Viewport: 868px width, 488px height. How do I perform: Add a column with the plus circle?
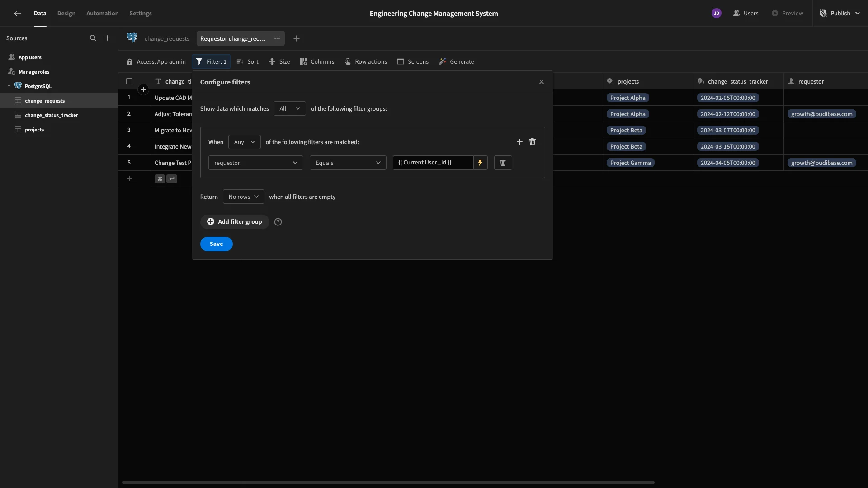tap(143, 89)
